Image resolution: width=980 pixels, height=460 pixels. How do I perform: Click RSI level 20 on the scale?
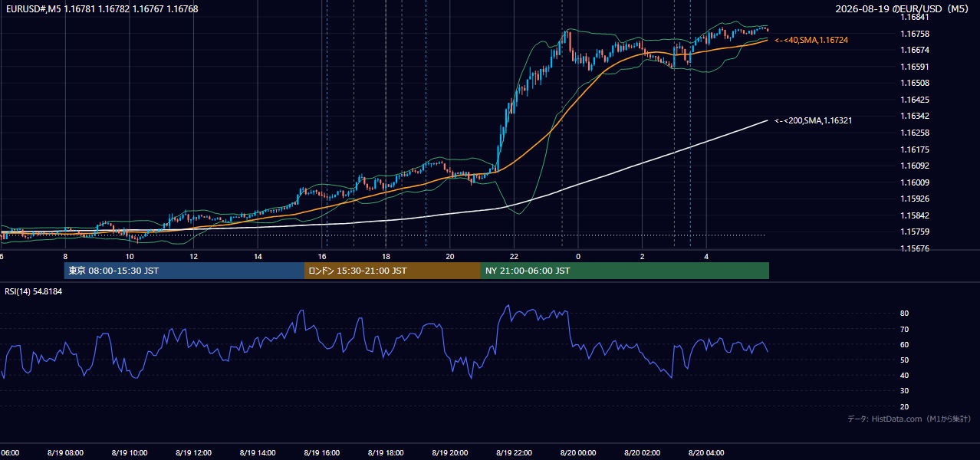tap(904, 406)
